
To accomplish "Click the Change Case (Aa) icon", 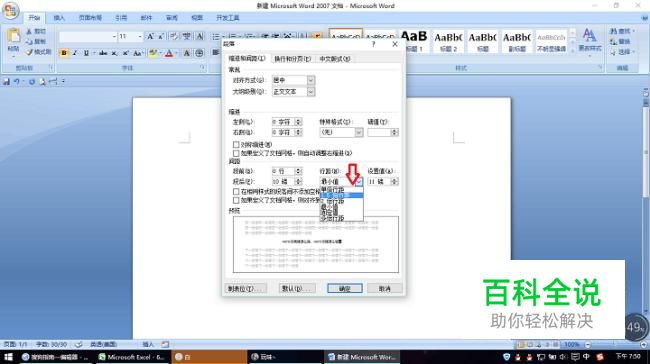I will tap(138, 53).
